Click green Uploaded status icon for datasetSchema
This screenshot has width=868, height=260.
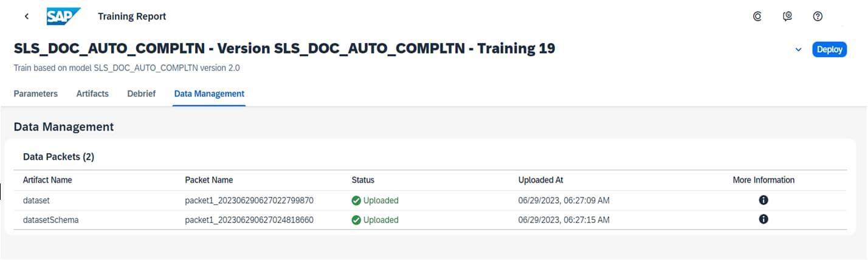pyautogui.click(x=356, y=220)
